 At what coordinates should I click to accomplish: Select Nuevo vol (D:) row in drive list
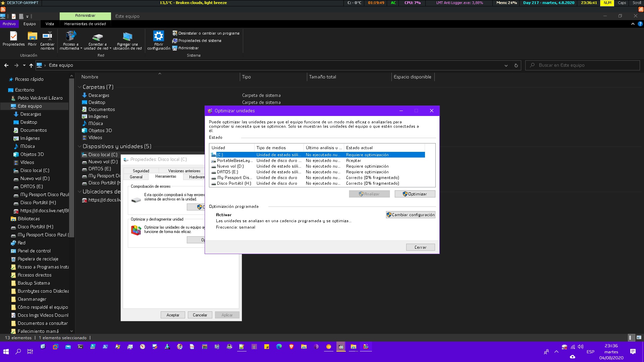coord(230,166)
